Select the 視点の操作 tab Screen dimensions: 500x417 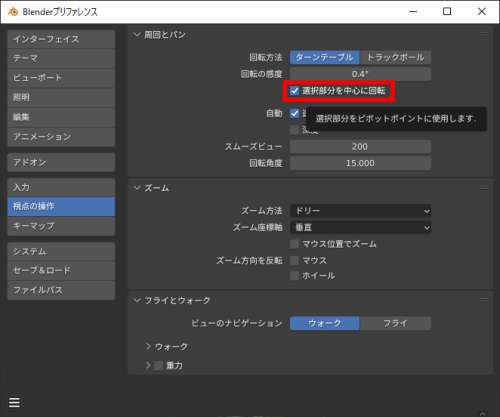click(61, 206)
